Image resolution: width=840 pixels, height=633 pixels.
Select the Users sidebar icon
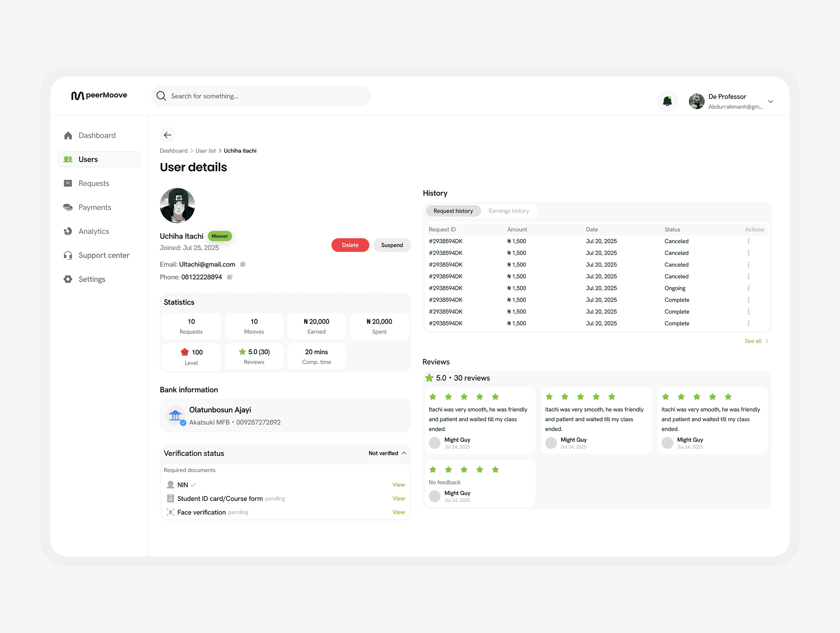click(68, 159)
